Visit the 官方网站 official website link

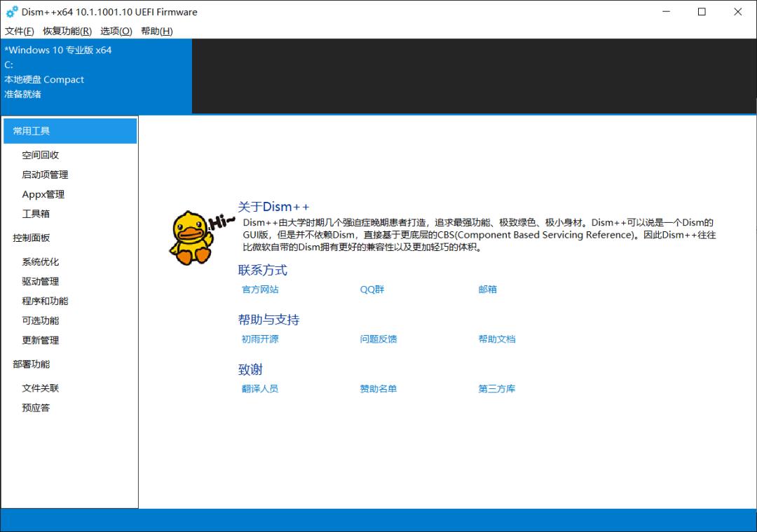259,289
